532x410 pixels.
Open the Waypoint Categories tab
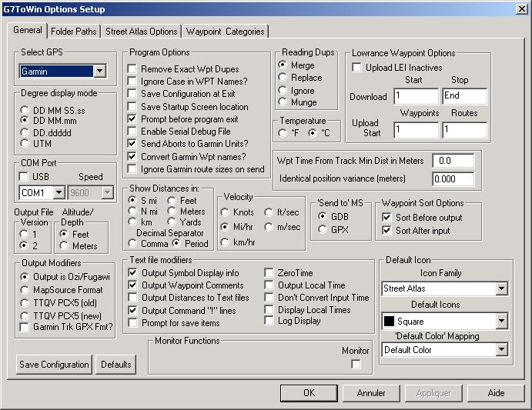pyautogui.click(x=225, y=32)
